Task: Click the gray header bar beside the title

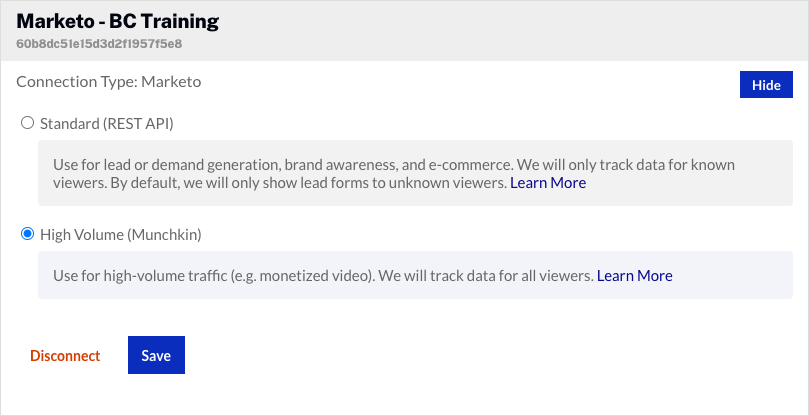Action: (x=500, y=30)
